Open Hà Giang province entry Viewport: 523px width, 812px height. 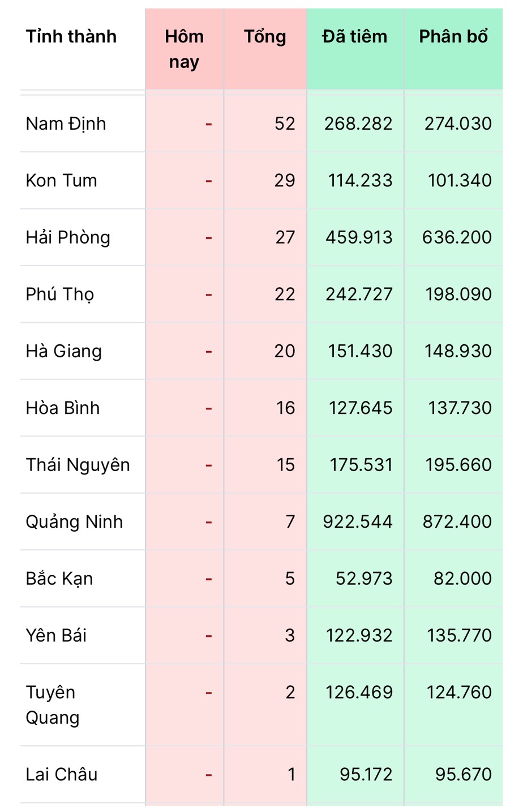pyautogui.click(x=64, y=351)
